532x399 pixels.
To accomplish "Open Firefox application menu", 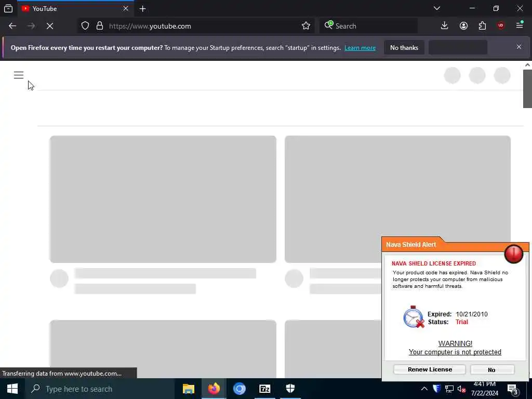I will tap(520, 25).
